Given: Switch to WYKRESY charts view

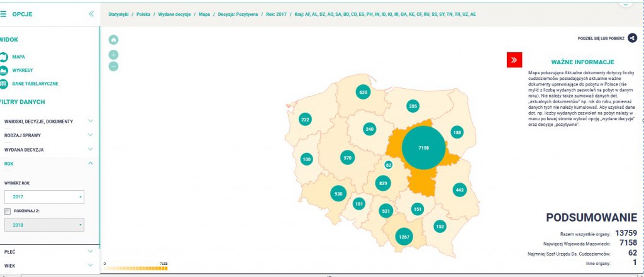Looking at the screenshot, I should click(x=4, y=70).
